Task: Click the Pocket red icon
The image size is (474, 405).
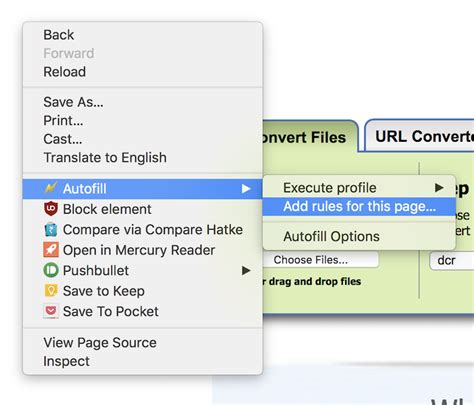Action: tap(51, 311)
